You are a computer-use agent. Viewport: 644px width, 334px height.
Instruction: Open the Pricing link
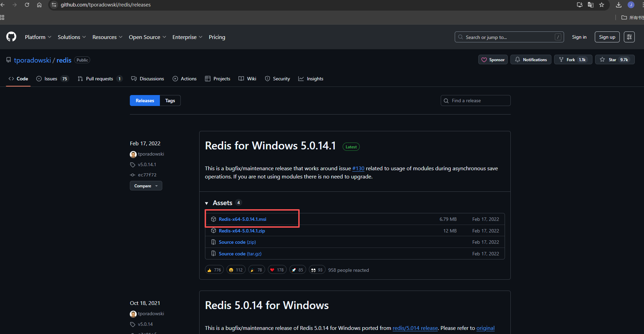[x=217, y=37]
